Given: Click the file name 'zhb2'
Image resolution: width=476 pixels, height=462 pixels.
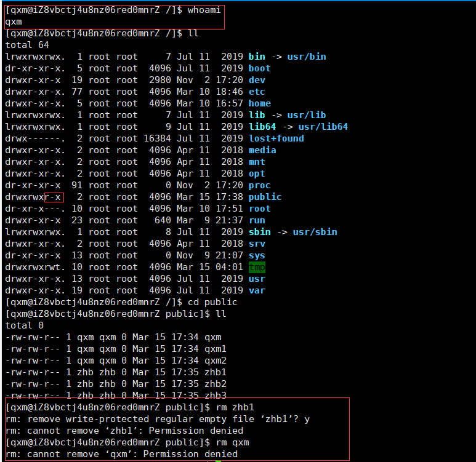Looking at the screenshot, I should tap(216, 384).
